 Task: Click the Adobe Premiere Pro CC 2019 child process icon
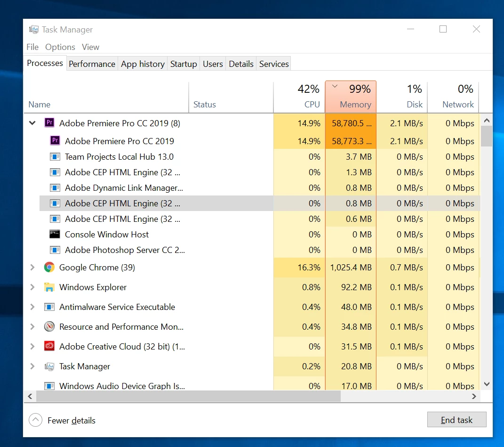tap(55, 141)
